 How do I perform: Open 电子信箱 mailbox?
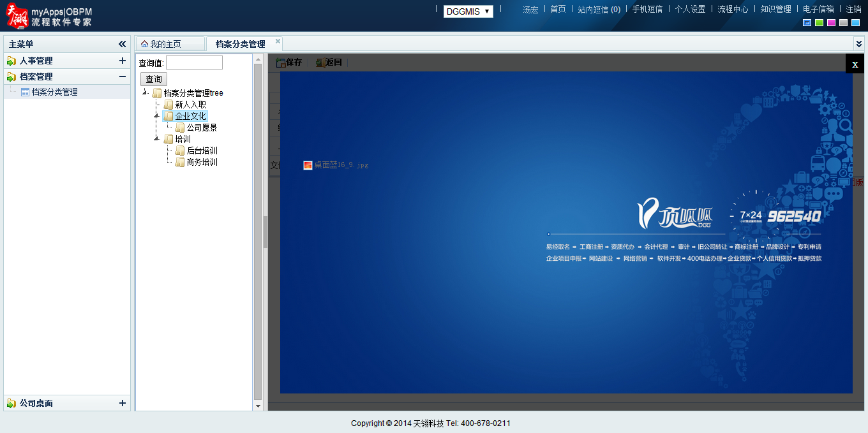818,10
